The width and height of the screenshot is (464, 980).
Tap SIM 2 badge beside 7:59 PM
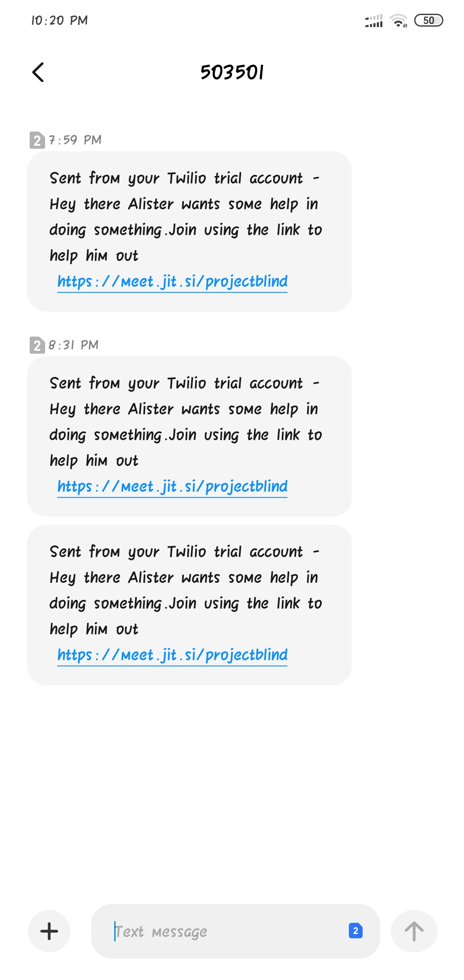(x=37, y=140)
